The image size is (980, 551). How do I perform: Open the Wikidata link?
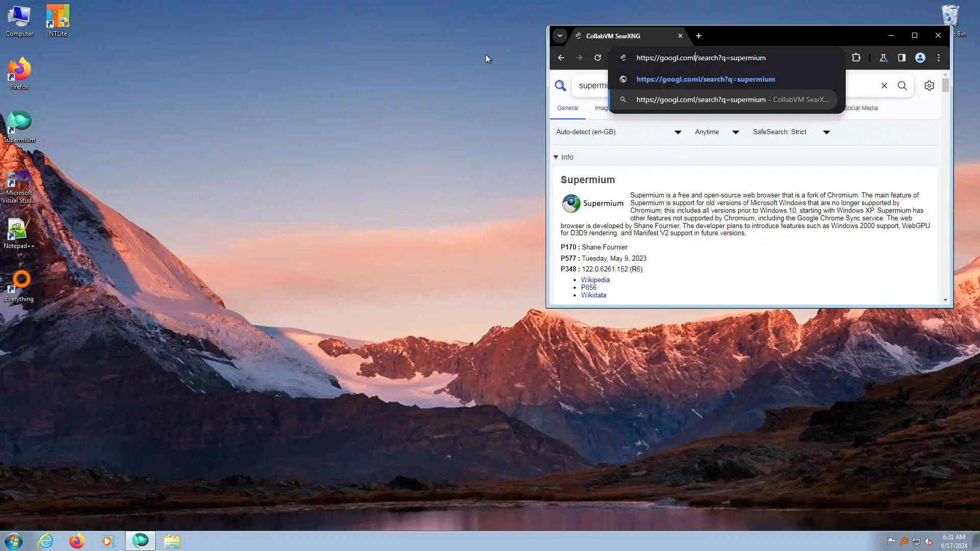point(594,295)
